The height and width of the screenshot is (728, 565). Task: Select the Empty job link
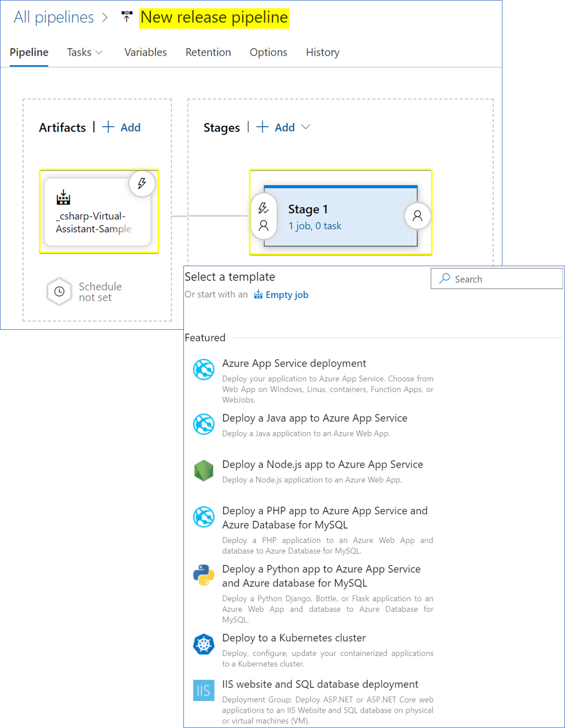287,295
